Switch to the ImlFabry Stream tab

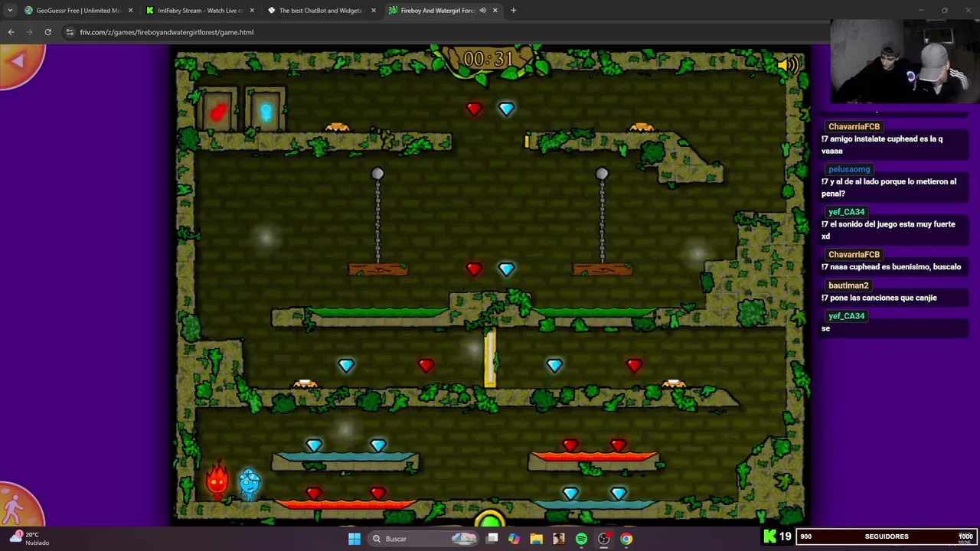point(199,11)
